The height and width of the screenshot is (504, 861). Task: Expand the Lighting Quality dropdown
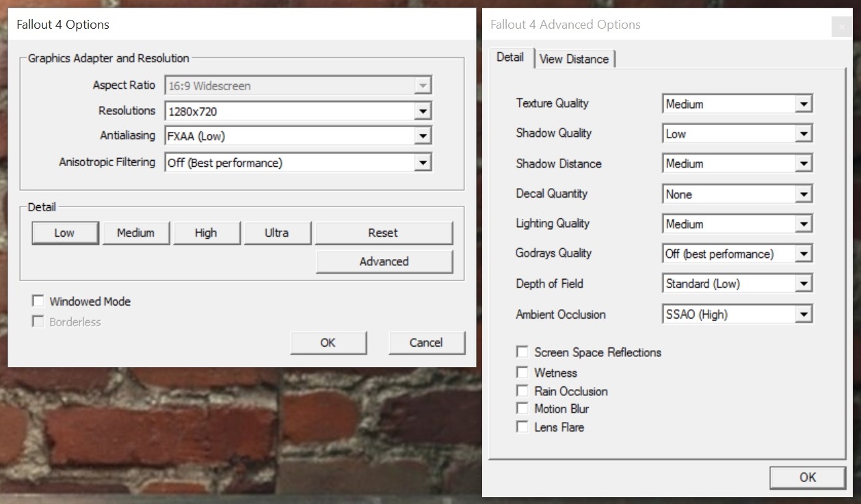(738, 224)
